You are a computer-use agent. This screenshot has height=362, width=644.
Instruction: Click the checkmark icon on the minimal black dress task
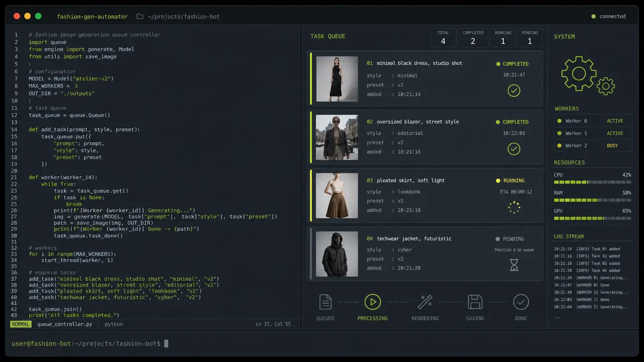[x=514, y=90]
